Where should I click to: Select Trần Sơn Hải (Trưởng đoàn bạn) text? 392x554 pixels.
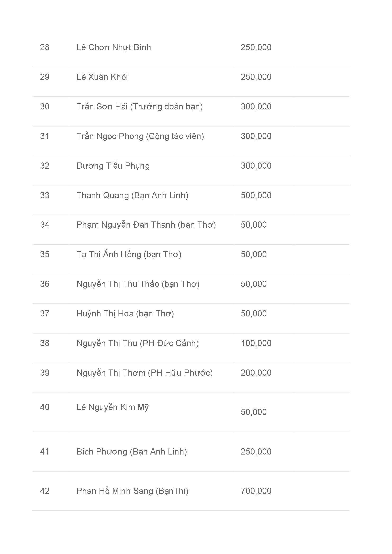pos(140,107)
